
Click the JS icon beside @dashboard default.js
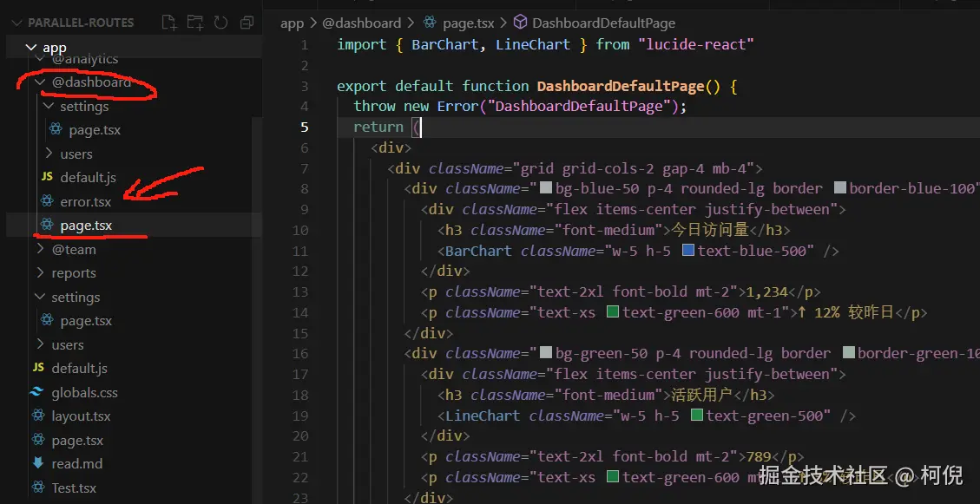tap(46, 177)
